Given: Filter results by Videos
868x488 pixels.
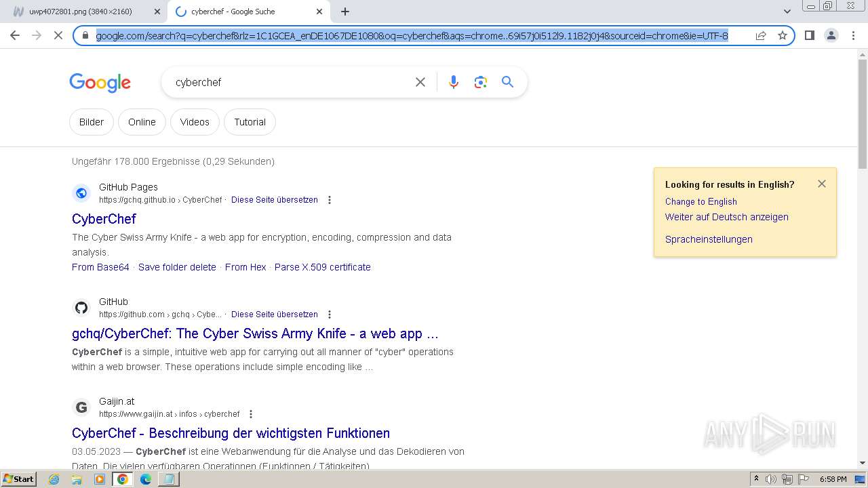Looking at the screenshot, I should pos(195,122).
